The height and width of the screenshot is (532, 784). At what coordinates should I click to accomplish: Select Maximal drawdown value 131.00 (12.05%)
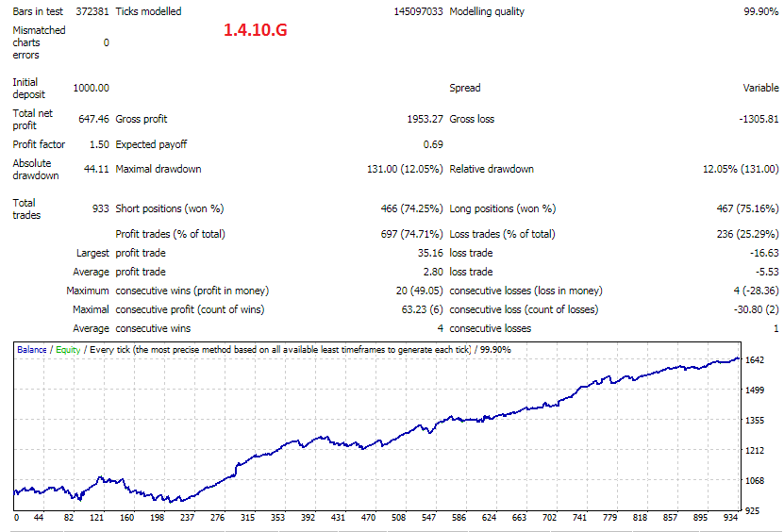coord(405,169)
